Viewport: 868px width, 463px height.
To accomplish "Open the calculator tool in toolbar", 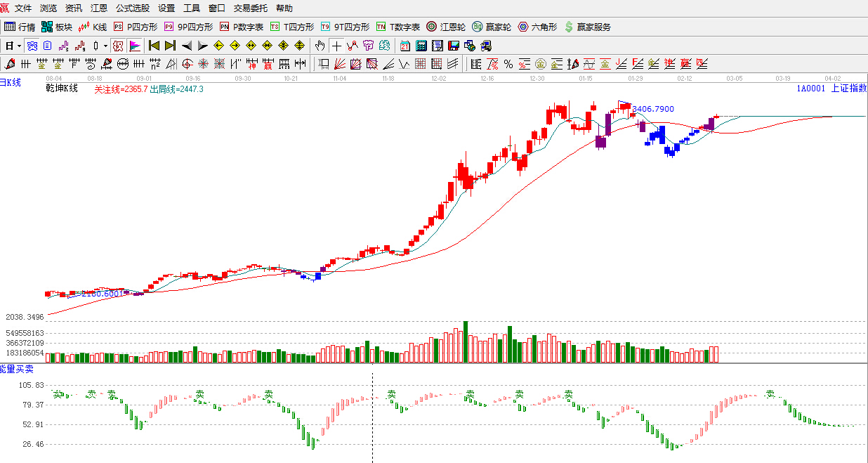I will pos(421,46).
